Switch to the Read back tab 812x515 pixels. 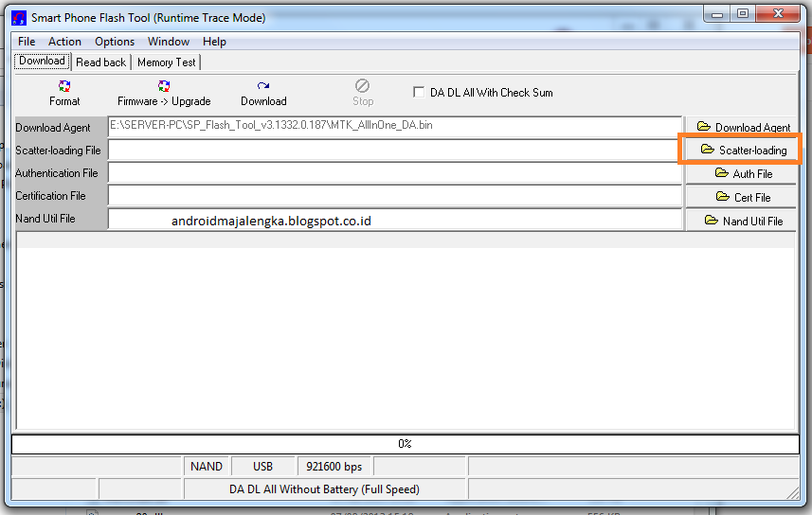coord(101,62)
